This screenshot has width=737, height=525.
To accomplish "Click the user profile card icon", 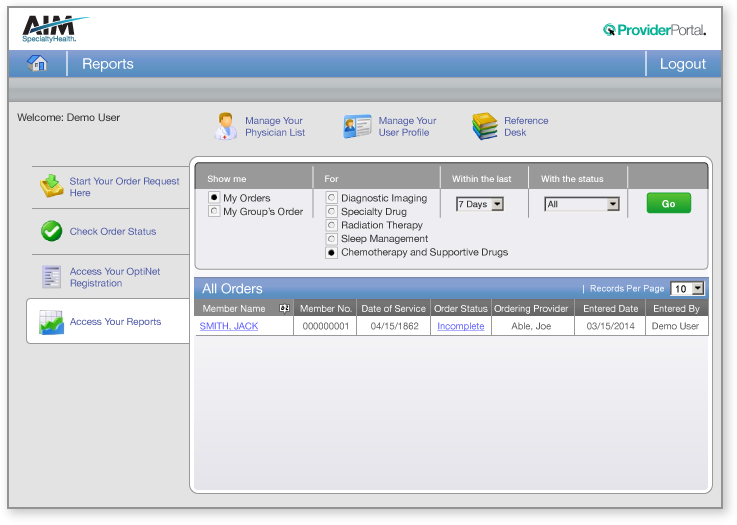I will pyautogui.click(x=357, y=127).
